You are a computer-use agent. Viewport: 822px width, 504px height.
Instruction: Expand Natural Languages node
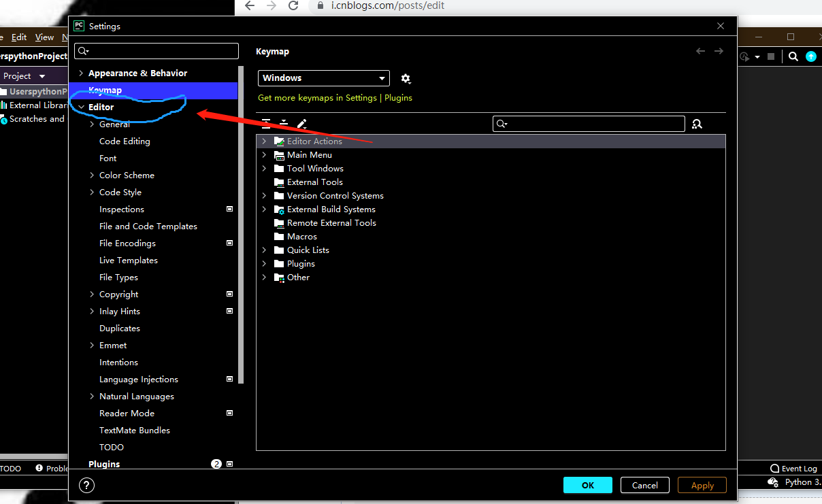coord(92,396)
